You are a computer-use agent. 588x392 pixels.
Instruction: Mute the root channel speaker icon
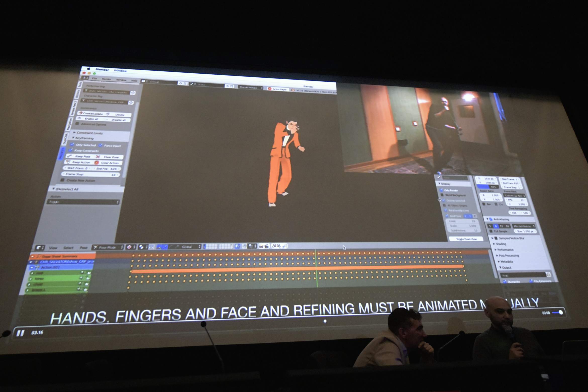(82, 272)
